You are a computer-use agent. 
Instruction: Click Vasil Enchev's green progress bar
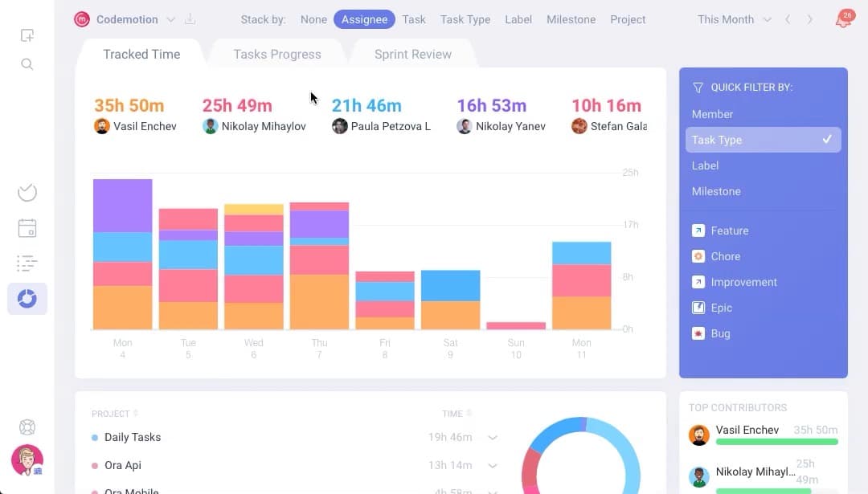click(776, 442)
